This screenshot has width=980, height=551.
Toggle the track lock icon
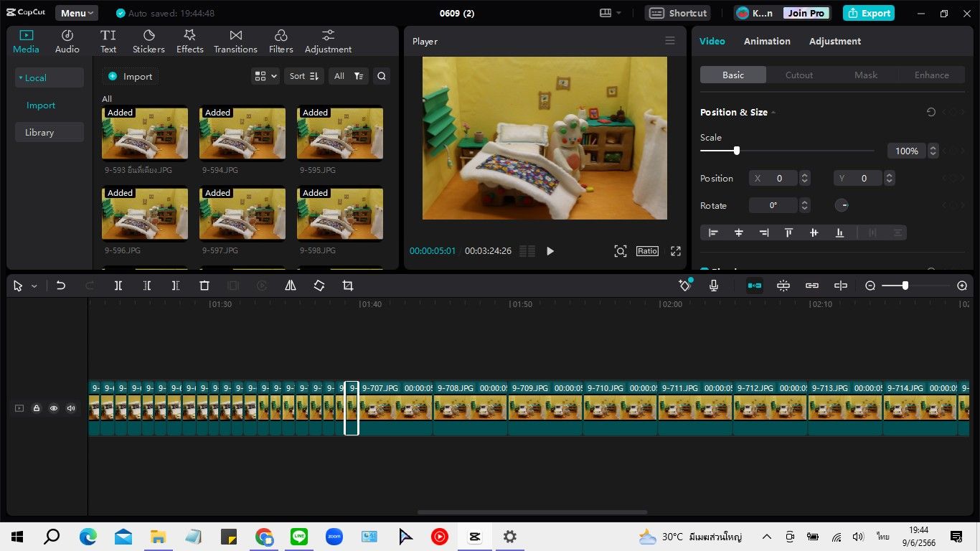click(37, 408)
